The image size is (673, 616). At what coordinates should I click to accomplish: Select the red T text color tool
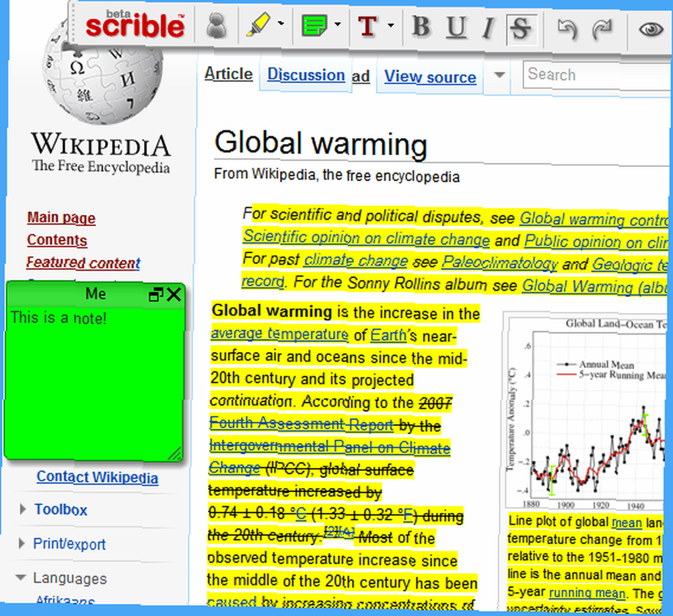pos(368,26)
